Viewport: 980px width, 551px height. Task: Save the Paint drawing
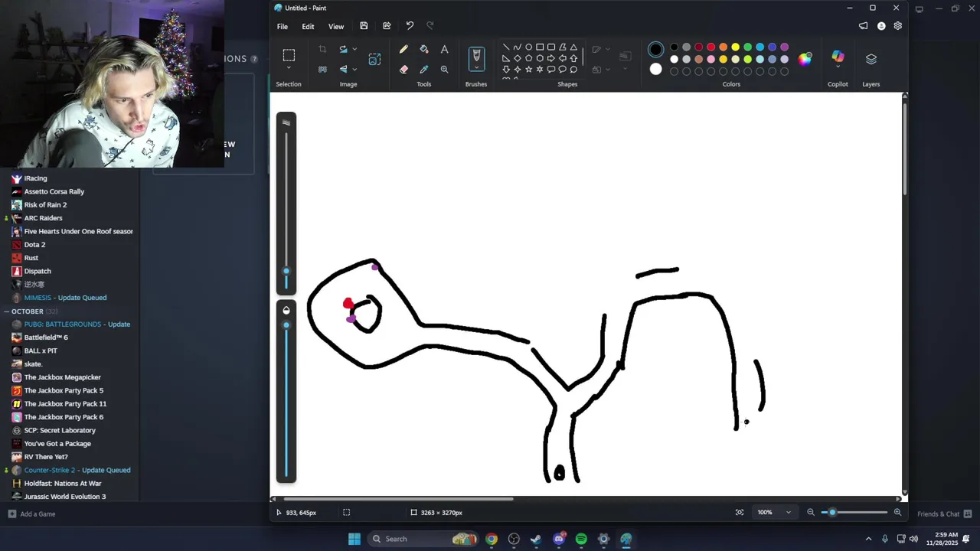(x=364, y=26)
